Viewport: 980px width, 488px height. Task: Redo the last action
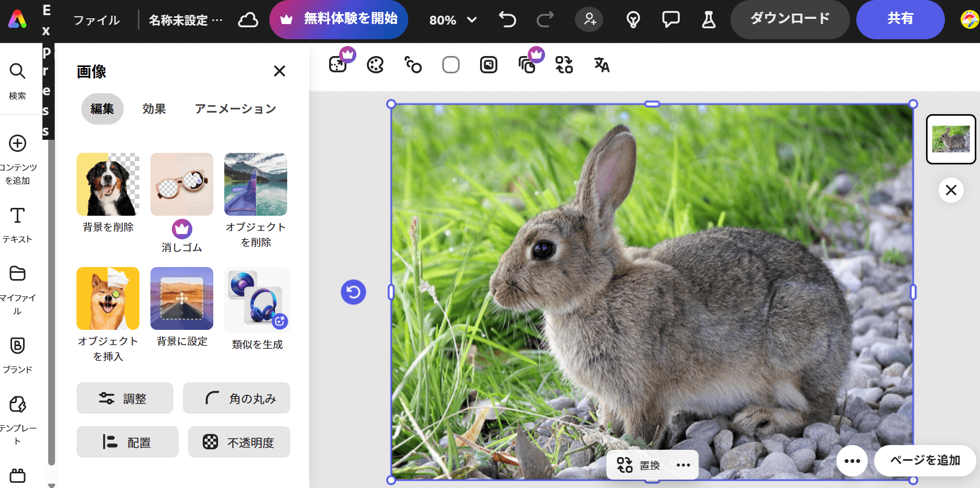click(x=545, y=20)
